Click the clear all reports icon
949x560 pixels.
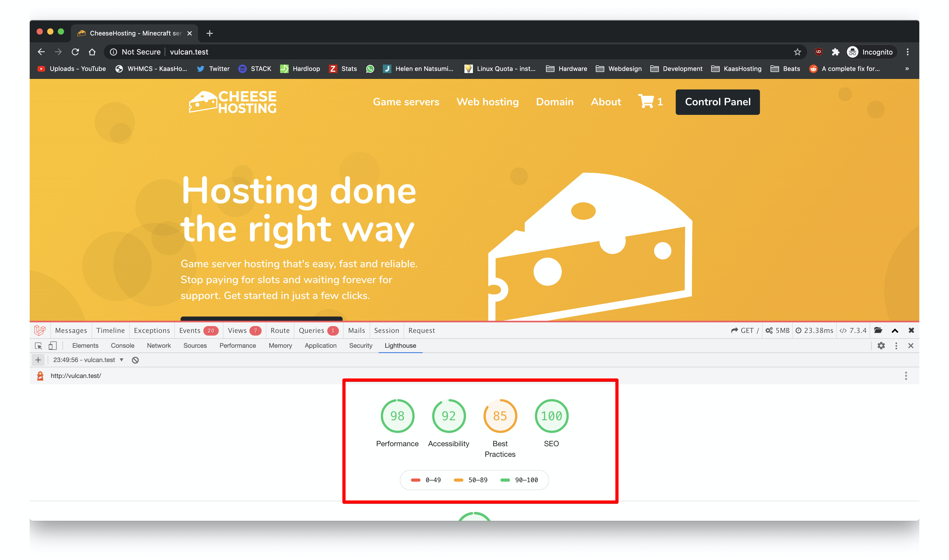tap(135, 360)
